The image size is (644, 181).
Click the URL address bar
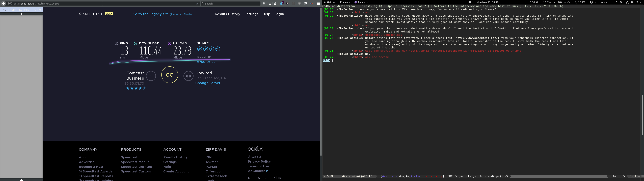pyautogui.click(x=102, y=4)
